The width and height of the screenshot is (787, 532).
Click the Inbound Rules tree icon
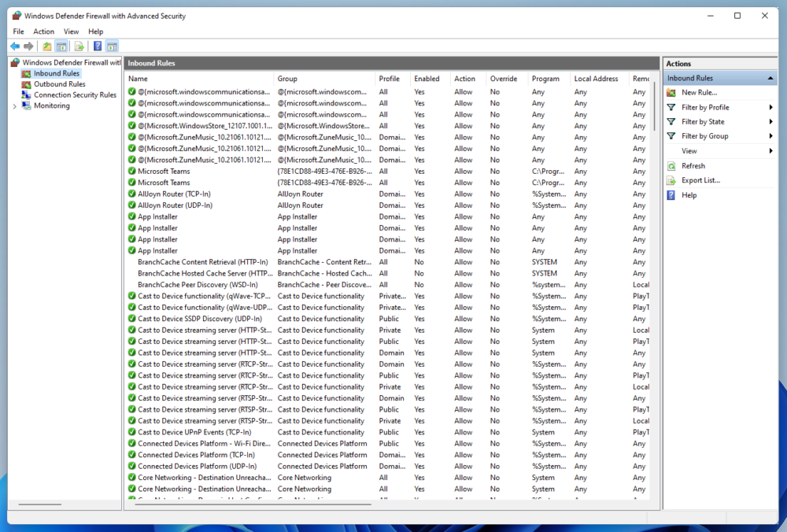[x=26, y=73]
